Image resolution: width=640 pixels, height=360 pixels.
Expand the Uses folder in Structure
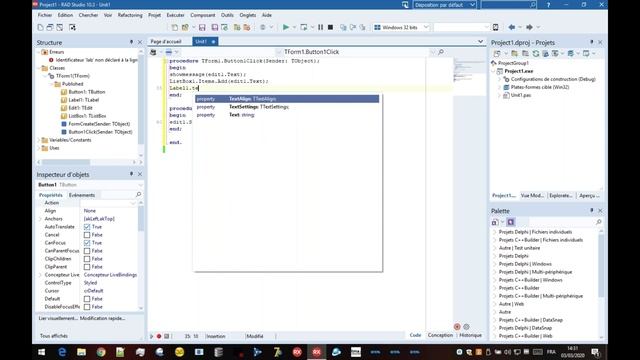39,148
